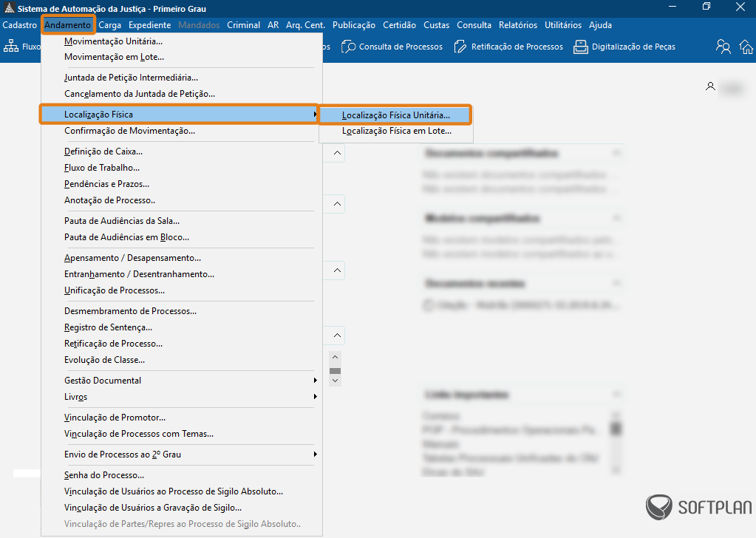756x538 pixels.
Task: Select Localização Física Unitária
Action: click(395, 115)
